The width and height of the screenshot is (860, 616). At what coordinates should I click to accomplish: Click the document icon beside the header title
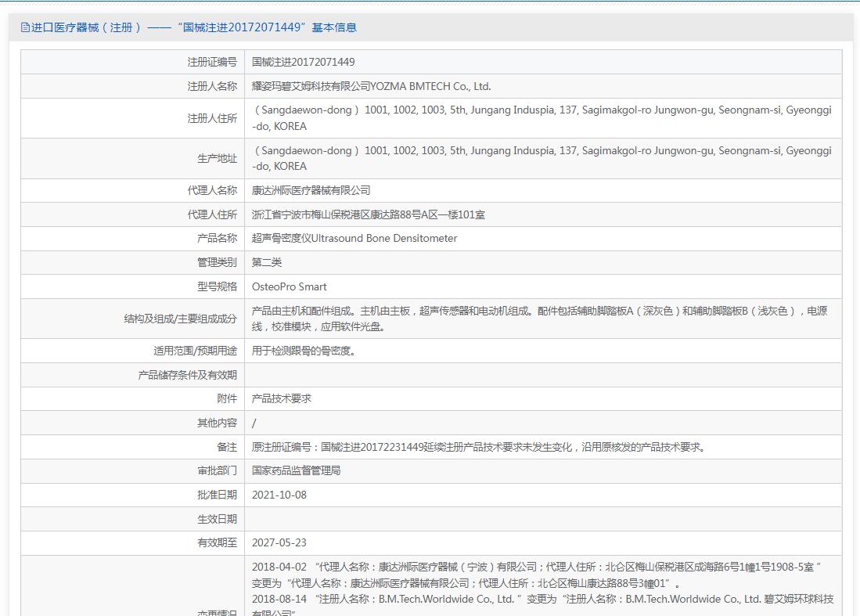[25, 27]
